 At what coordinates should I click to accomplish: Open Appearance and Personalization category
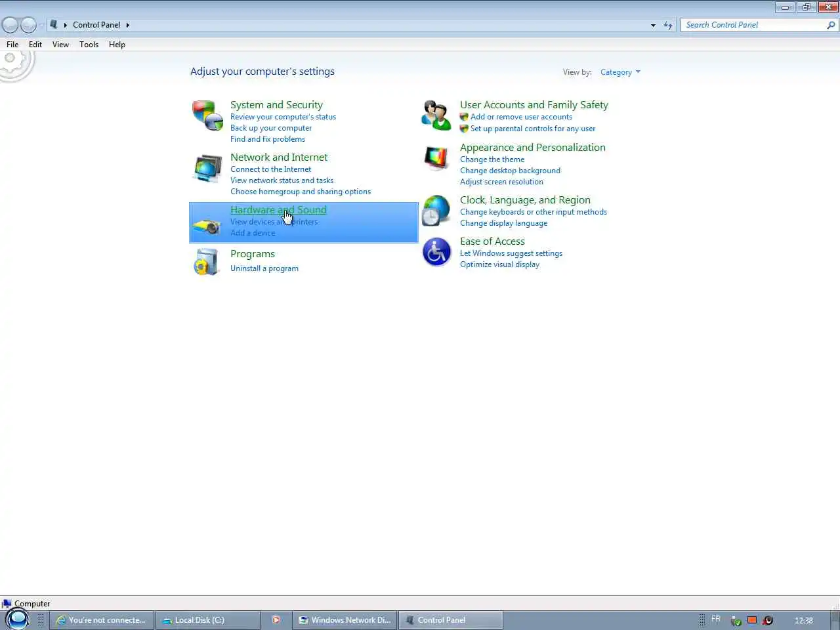pos(533,147)
